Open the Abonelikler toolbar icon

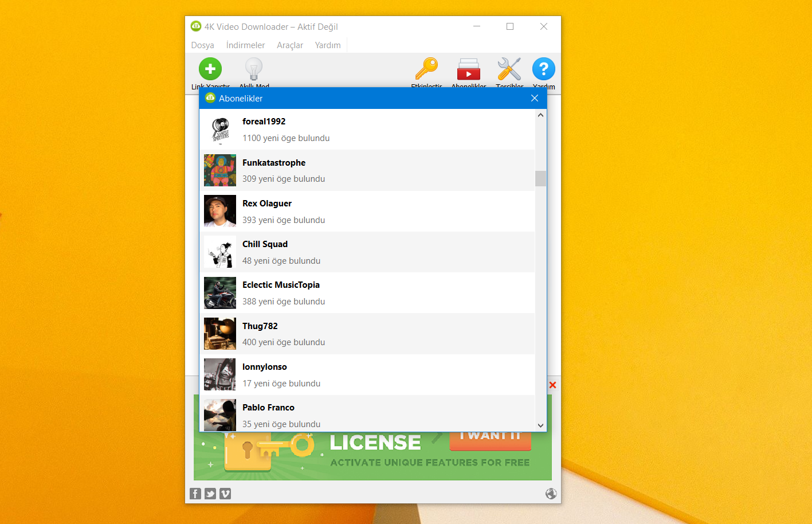click(469, 69)
